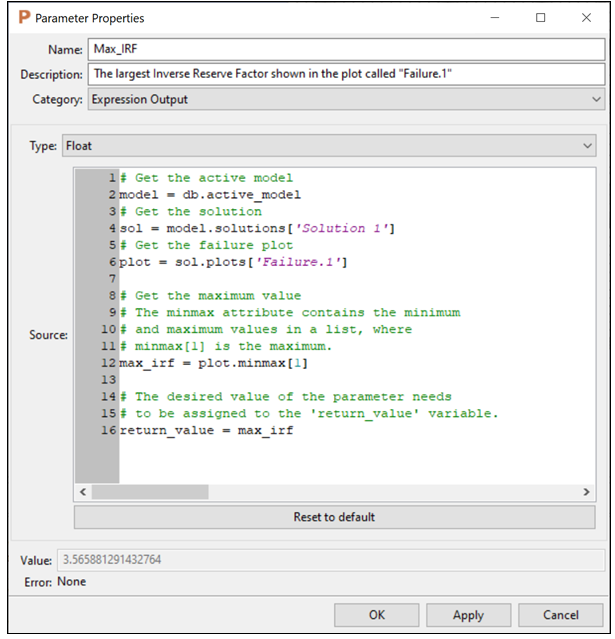Minimize the Parameter Properties window

pos(495,18)
